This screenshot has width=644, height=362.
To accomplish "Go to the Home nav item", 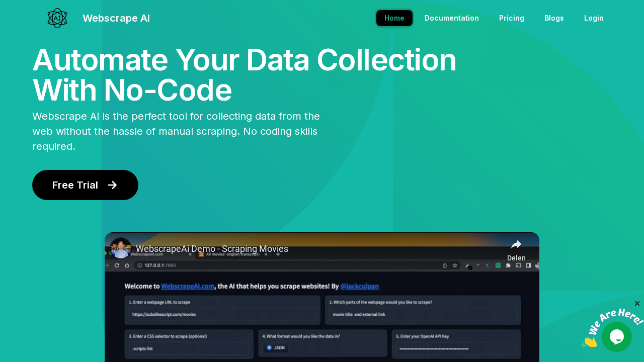I will point(394,18).
